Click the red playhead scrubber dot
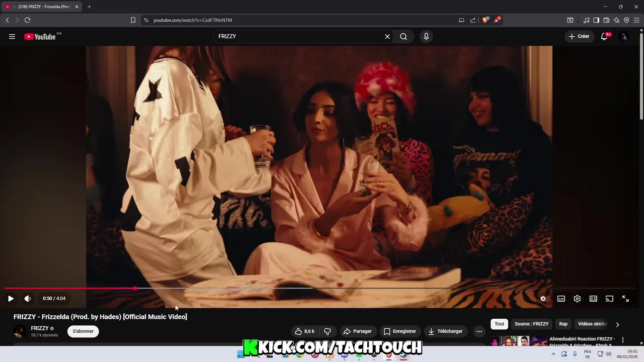The width and height of the screenshot is (644, 362). coord(135,289)
